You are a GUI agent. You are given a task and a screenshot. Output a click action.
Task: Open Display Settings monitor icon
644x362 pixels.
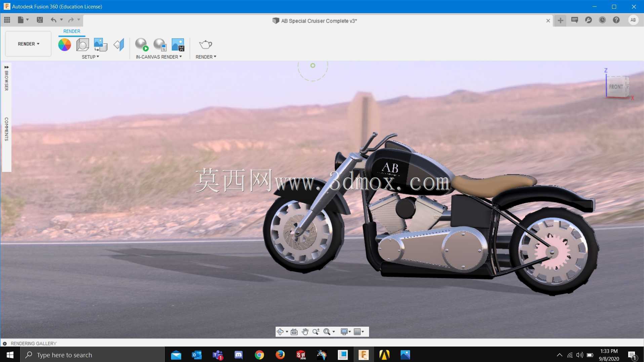[x=344, y=332]
